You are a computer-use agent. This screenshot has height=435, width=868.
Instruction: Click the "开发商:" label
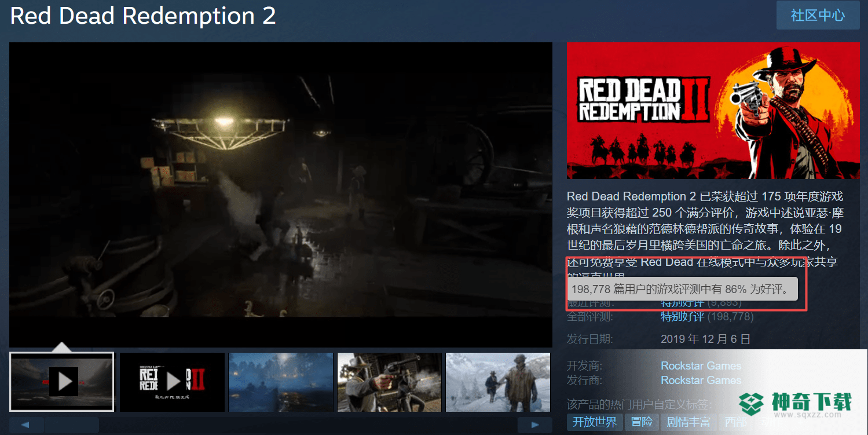tap(584, 366)
